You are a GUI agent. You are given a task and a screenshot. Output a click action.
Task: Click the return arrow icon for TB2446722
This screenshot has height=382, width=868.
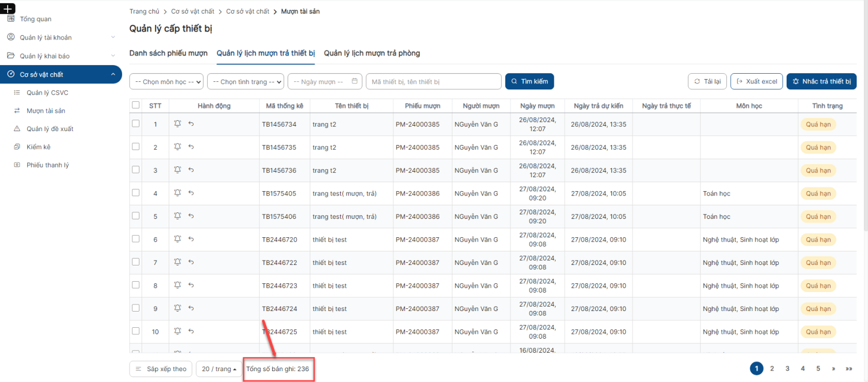[x=191, y=262]
